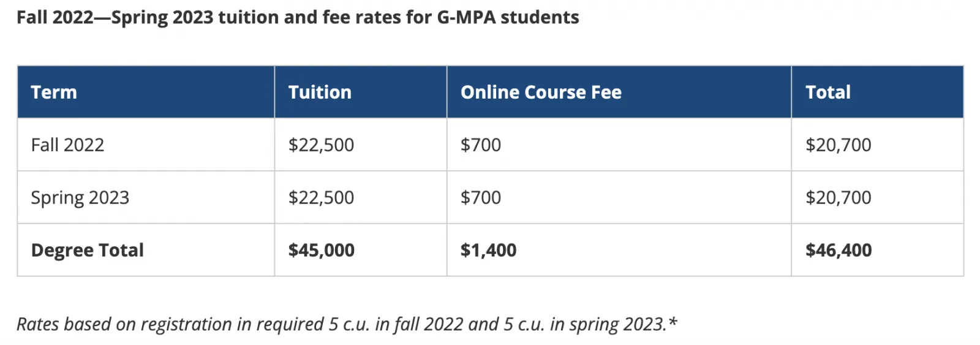Click the word G-MPA in the heading
980x345 pixels.
[x=466, y=17]
